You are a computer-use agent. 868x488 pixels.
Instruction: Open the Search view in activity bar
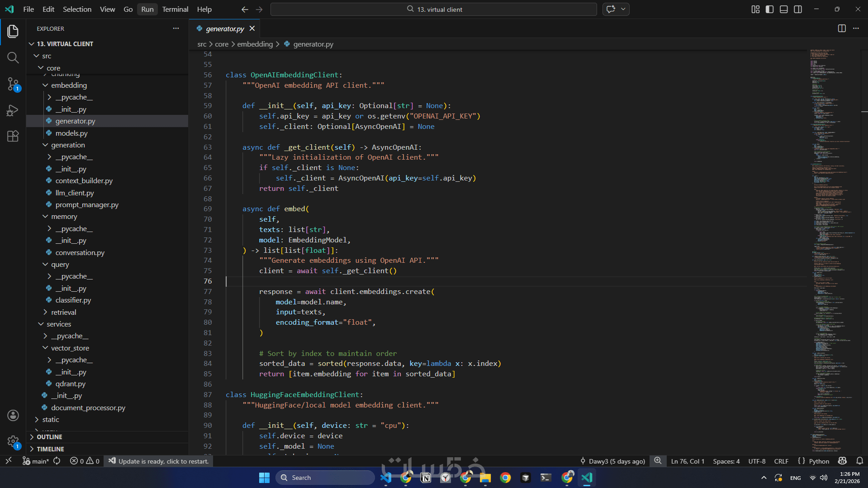point(13,57)
